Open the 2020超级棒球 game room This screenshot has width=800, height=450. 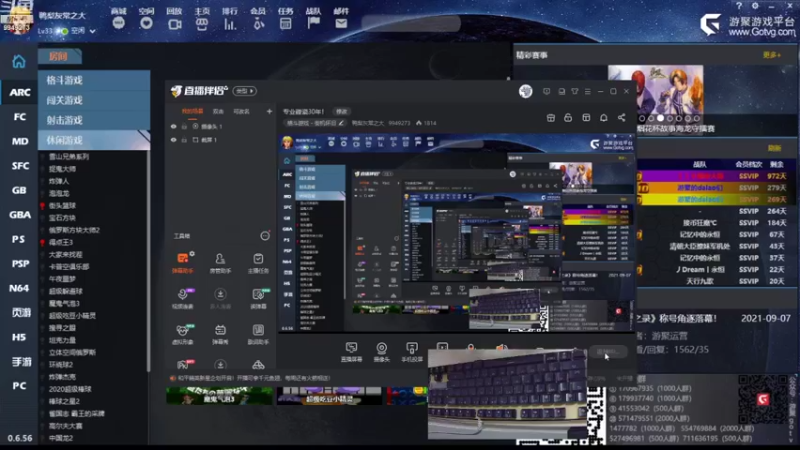70,389
